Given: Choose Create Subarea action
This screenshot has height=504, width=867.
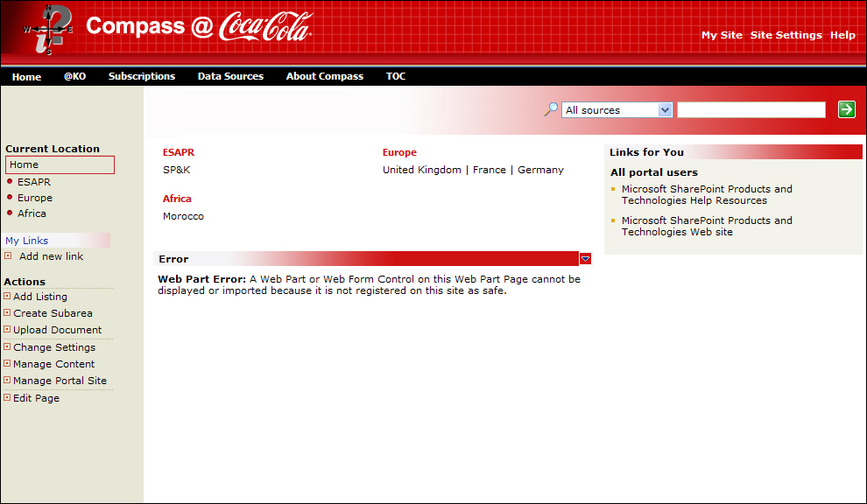Looking at the screenshot, I should click(x=53, y=313).
